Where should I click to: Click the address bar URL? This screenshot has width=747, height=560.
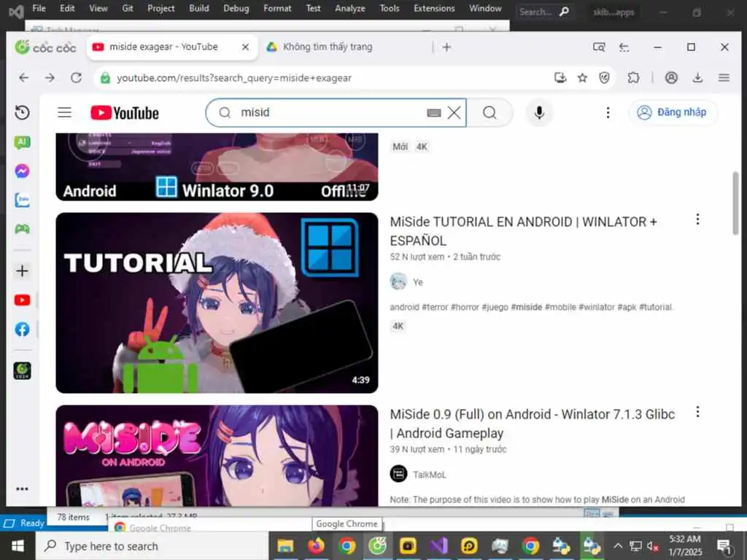coord(234,78)
